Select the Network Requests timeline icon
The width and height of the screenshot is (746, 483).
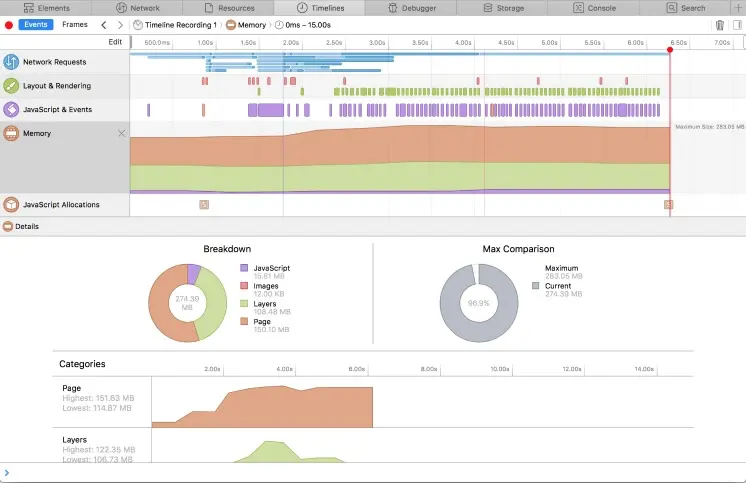click(x=11, y=62)
